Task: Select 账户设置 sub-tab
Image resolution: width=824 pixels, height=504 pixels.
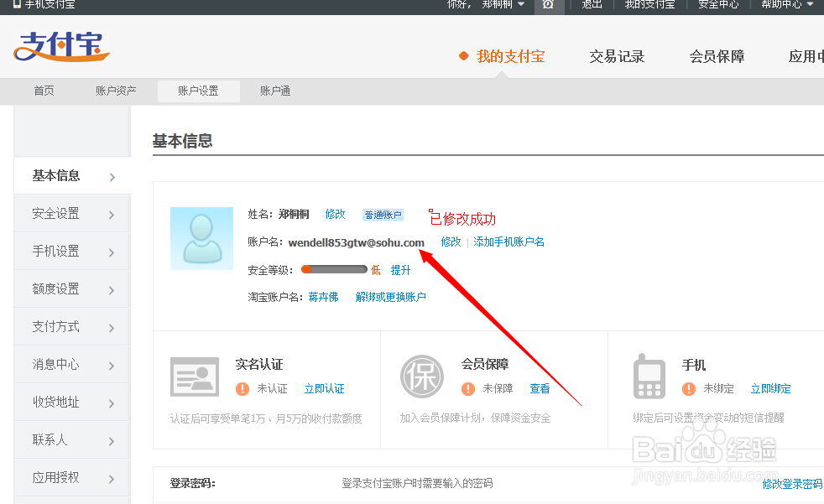Action: tap(199, 91)
